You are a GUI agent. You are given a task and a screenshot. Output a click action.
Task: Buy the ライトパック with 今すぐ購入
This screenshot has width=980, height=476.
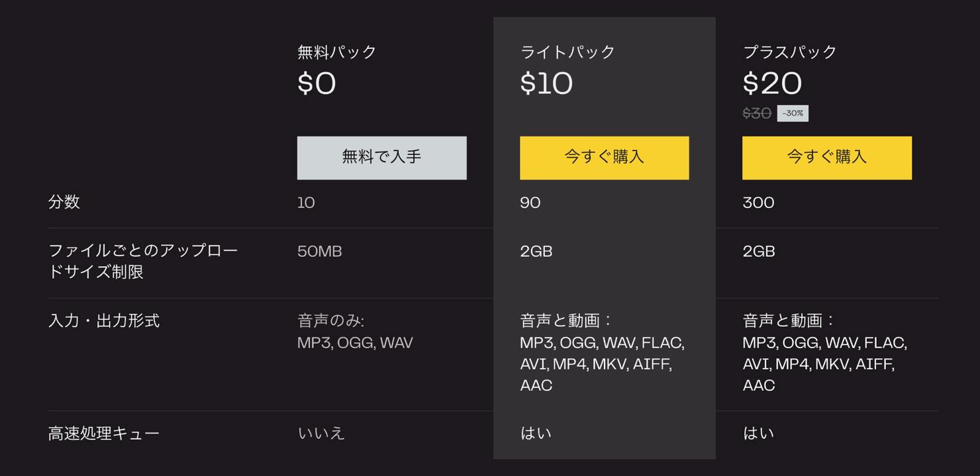[604, 158]
